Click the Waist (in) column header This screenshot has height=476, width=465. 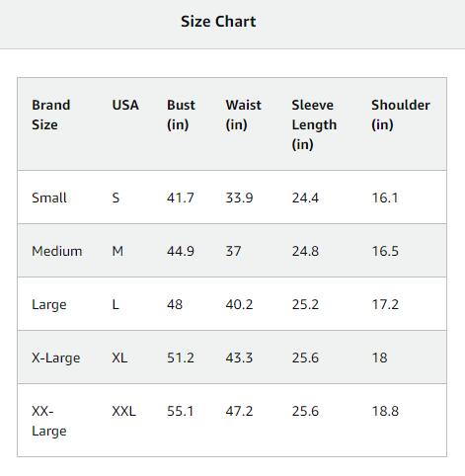(x=243, y=115)
